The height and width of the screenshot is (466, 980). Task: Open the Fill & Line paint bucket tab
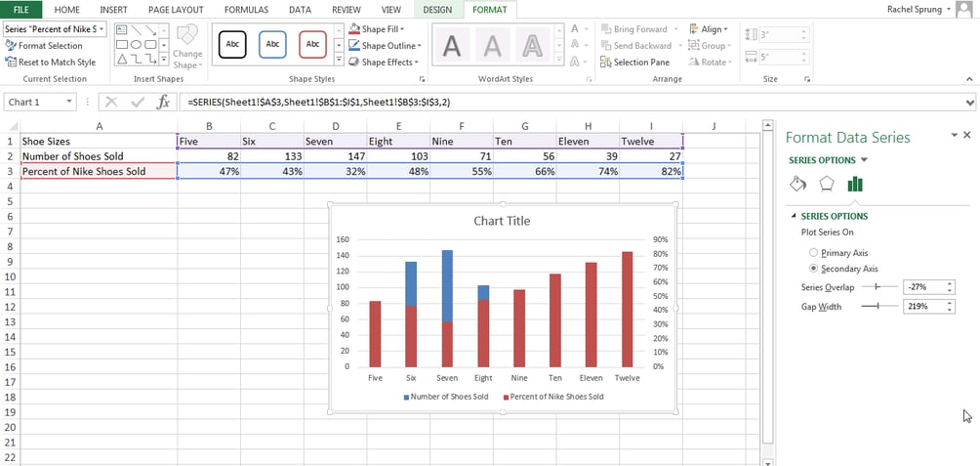coord(797,184)
